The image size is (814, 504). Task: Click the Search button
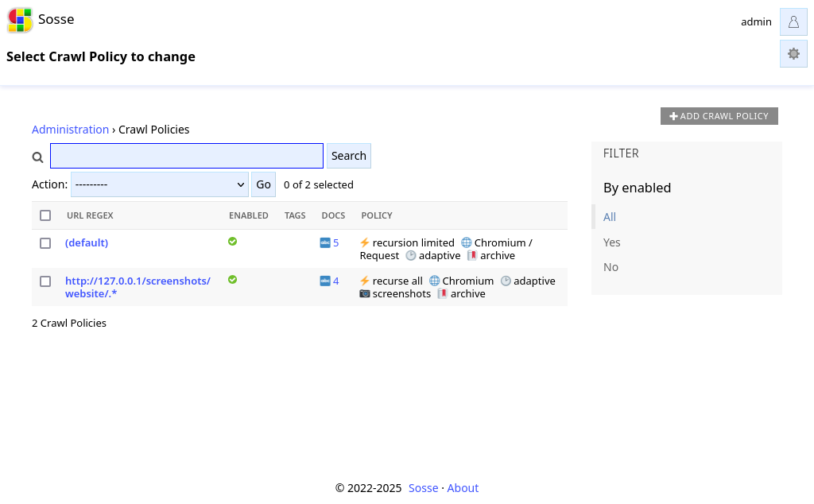349,156
